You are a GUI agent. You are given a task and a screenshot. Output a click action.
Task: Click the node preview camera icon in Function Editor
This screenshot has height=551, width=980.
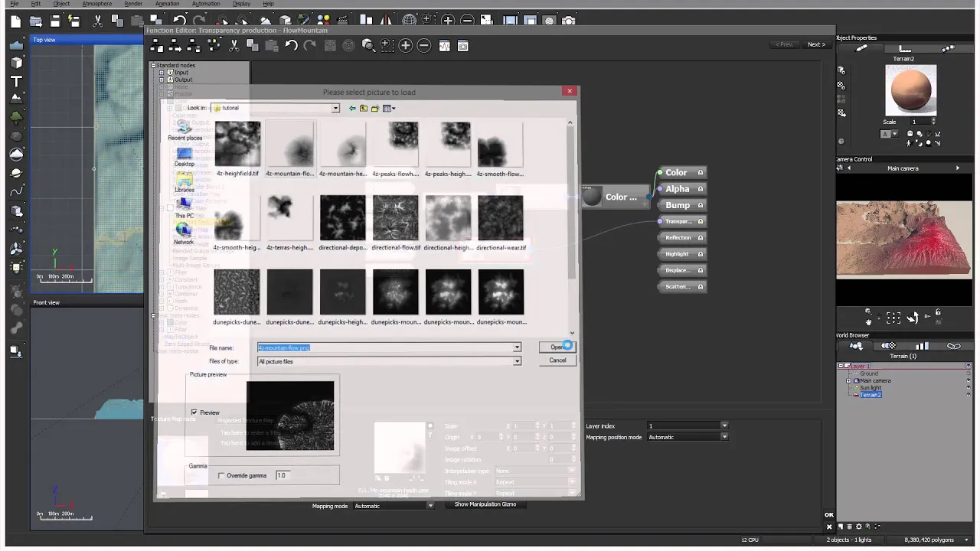(463, 46)
